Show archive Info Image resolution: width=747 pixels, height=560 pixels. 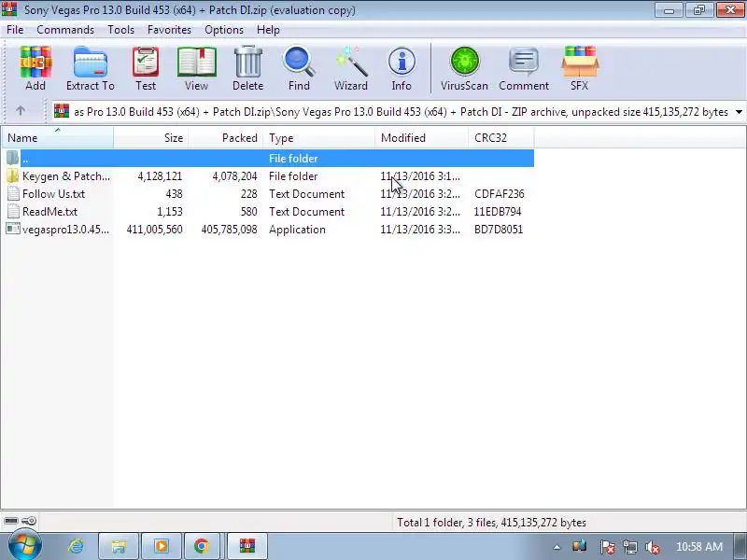point(402,62)
